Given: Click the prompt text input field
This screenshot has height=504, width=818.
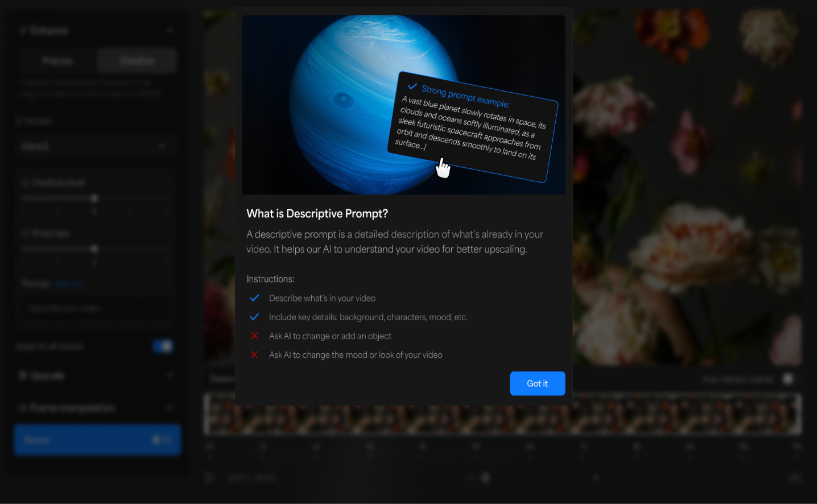Looking at the screenshot, I should (96, 308).
